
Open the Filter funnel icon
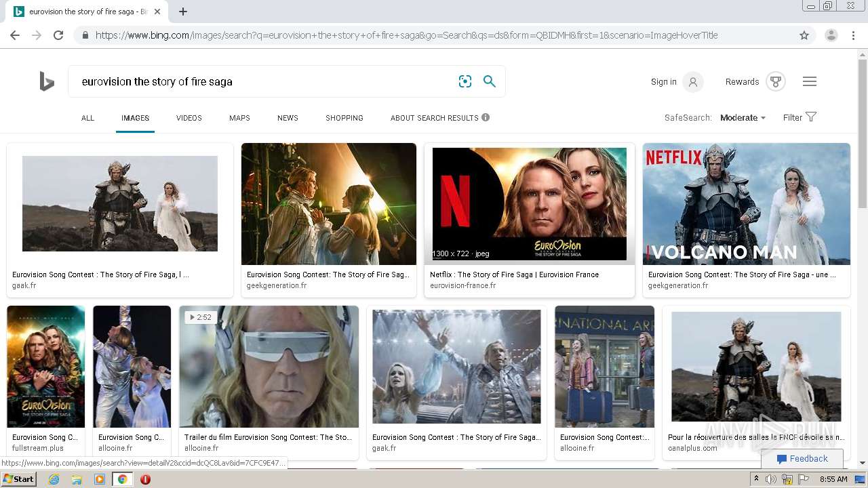[x=811, y=117]
